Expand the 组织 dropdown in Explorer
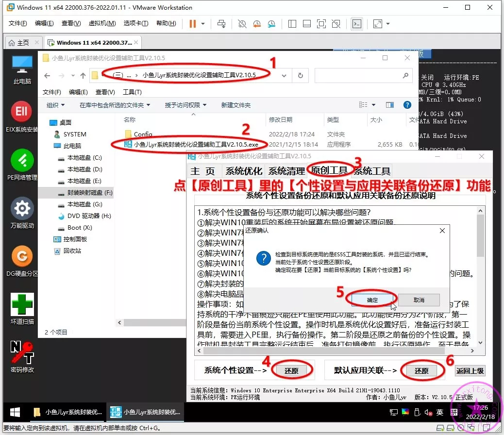Screen dimensions: 504x435 coord(55,105)
